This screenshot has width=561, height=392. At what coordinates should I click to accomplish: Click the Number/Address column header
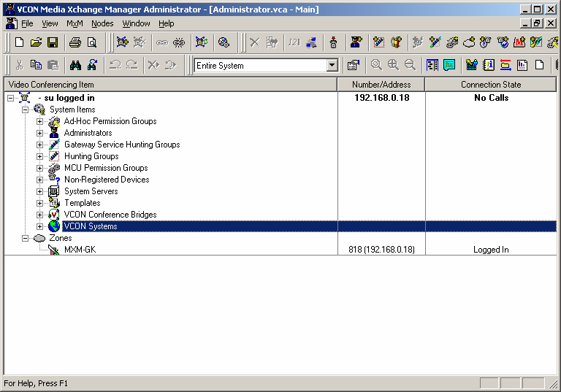point(381,85)
